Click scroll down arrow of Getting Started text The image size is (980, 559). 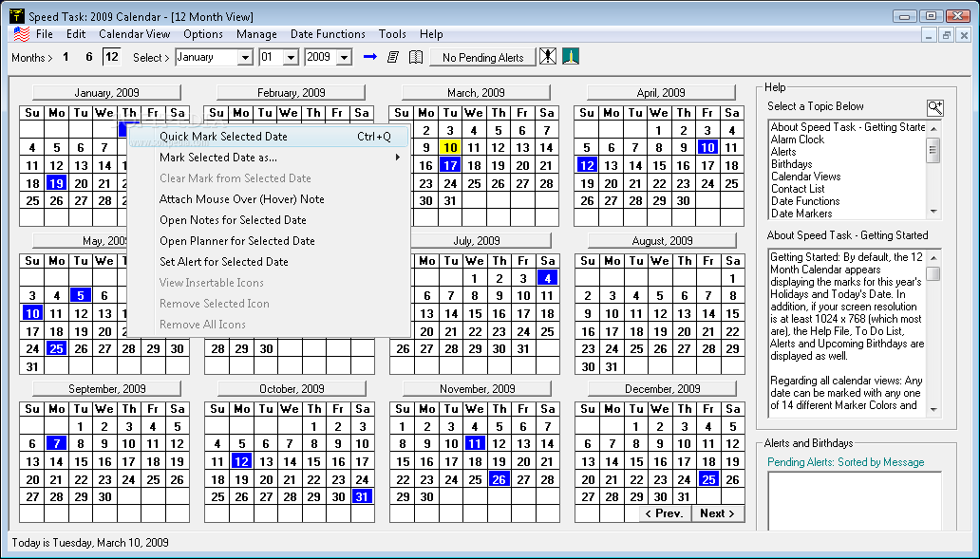[x=933, y=410]
